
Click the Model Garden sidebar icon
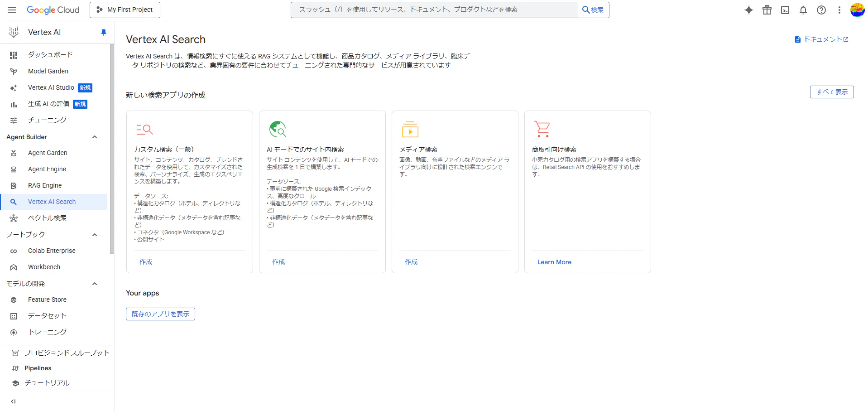coord(14,72)
